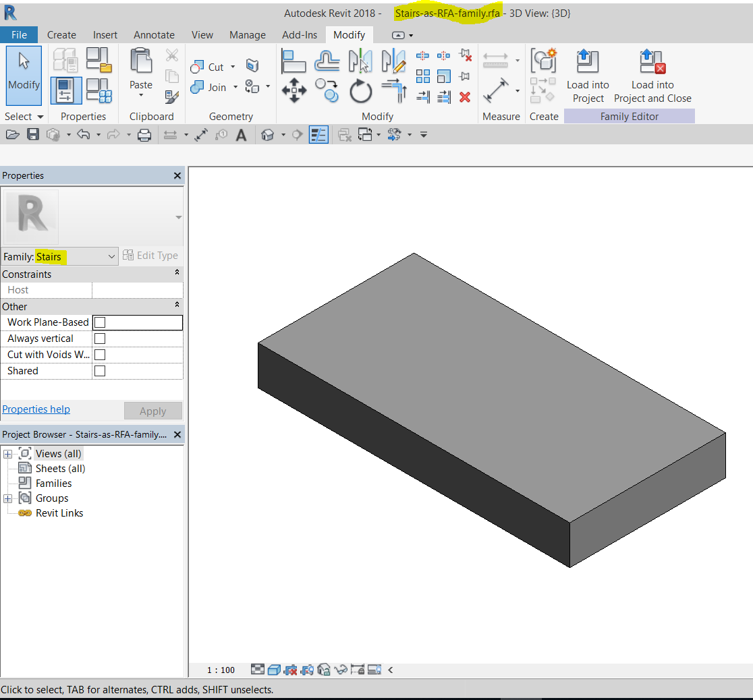Select the Copy tool in Modify panel
The height and width of the screenshot is (700, 753).
327,90
